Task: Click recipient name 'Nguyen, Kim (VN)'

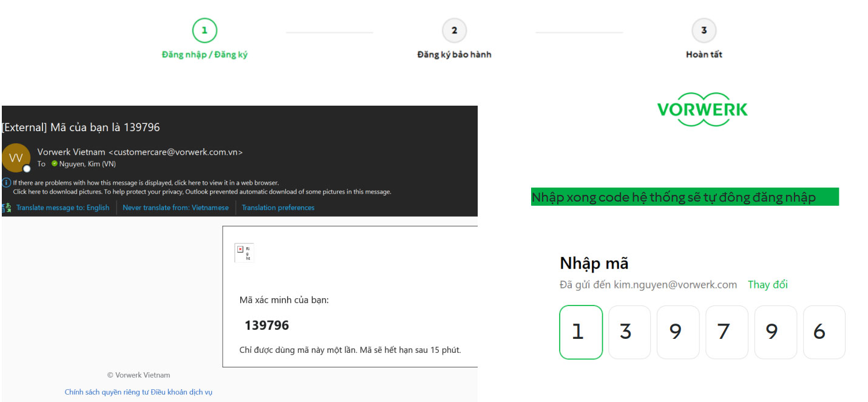Action: pyautogui.click(x=87, y=164)
